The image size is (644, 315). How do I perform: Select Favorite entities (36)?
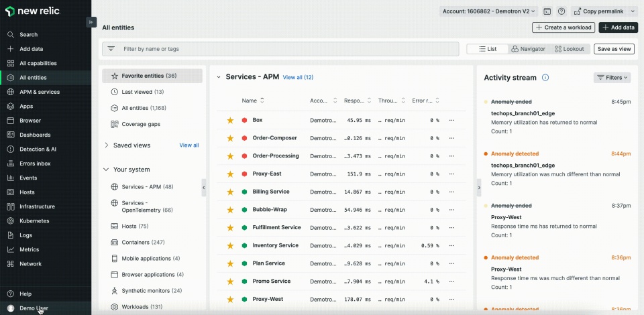coord(152,76)
